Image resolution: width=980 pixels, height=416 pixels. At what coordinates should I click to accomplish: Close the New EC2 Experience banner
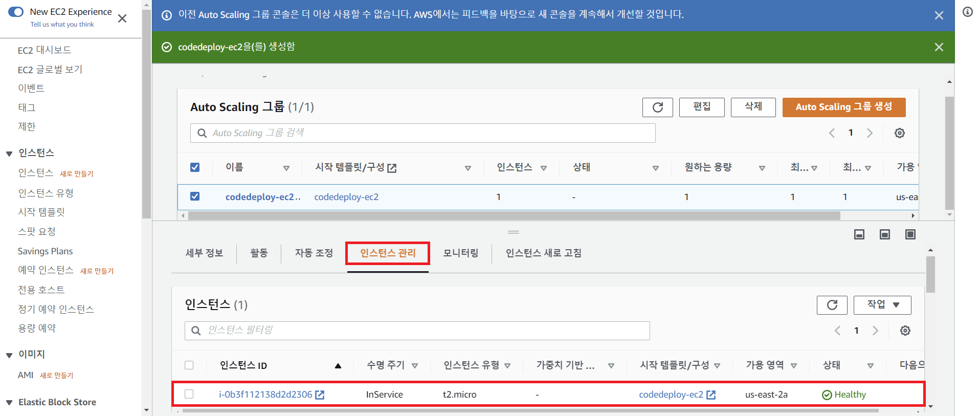(122, 18)
